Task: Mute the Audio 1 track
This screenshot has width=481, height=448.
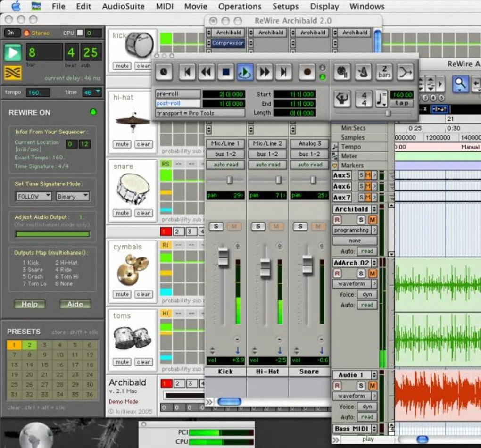Action: click(373, 385)
